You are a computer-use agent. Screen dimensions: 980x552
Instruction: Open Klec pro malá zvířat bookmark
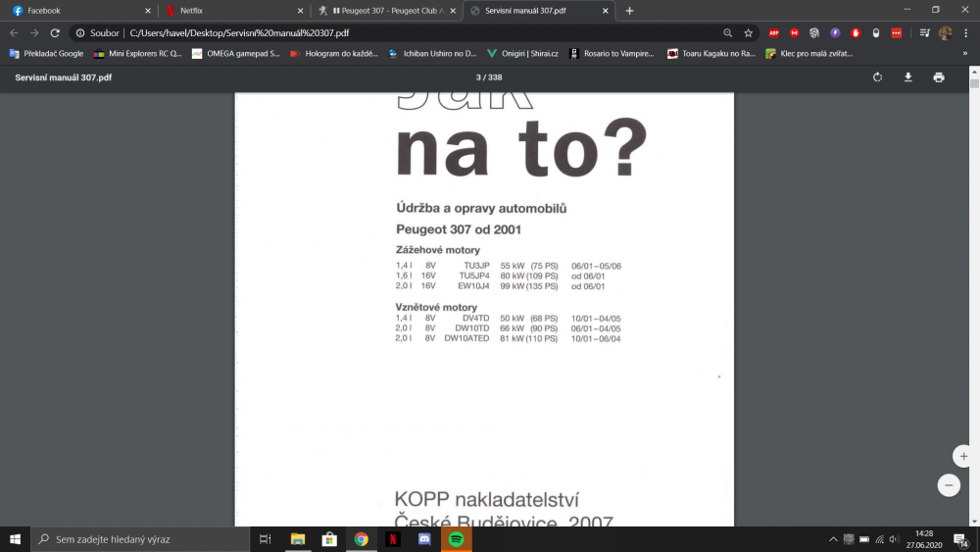click(808, 54)
